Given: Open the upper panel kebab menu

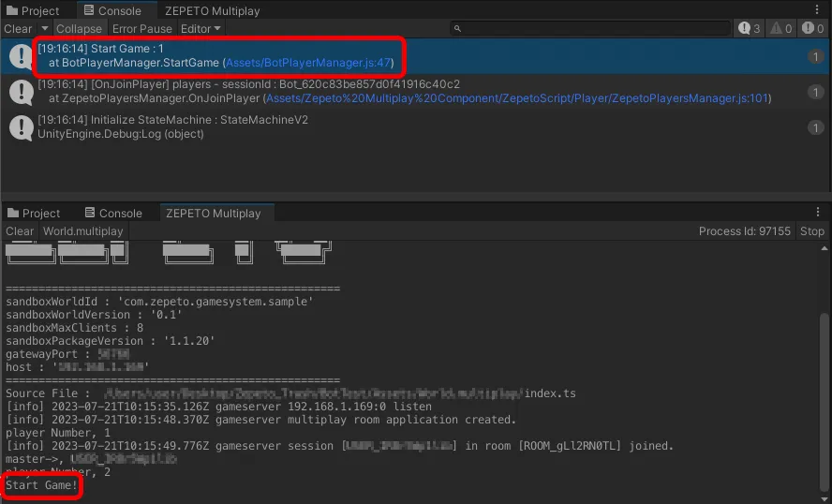Looking at the screenshot, I should pos(817,9).
